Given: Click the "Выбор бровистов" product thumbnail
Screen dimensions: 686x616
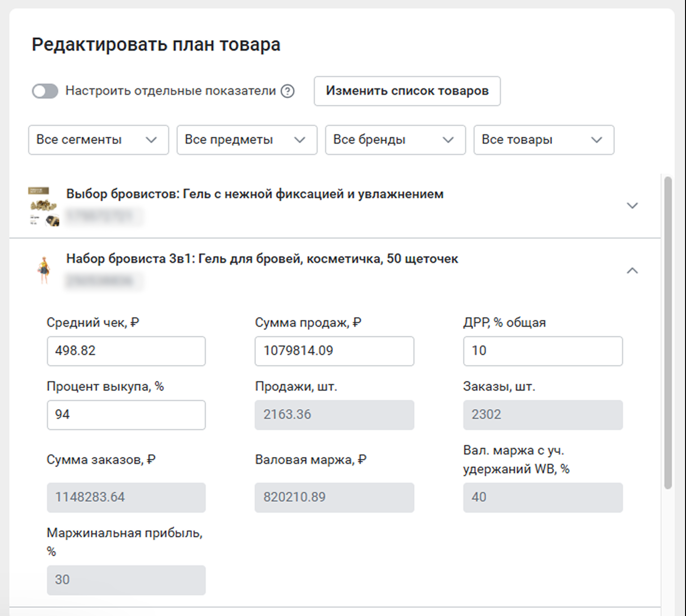Looking at the screenshot, I should pyautogui.click(x=44, y=207).
